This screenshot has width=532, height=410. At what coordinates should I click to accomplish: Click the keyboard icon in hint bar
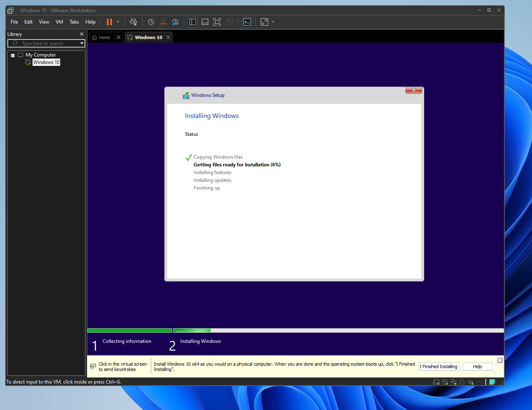coord(93,366)
